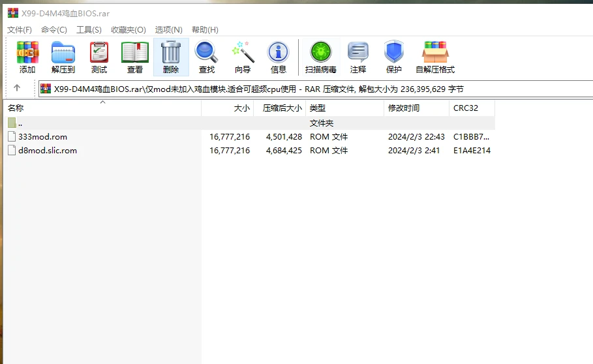Open the 帮助(H) menu

(205, 30)
